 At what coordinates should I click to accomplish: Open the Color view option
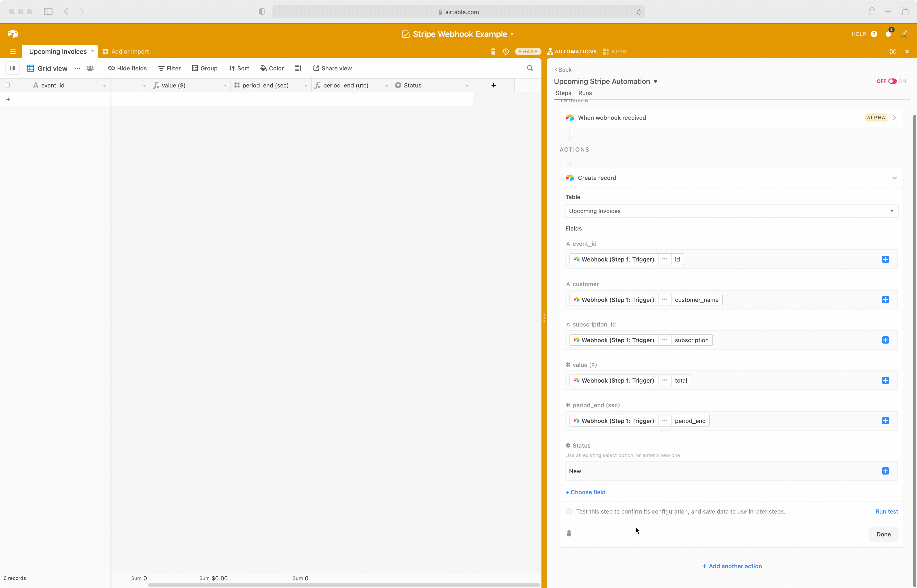click(272, 68)
